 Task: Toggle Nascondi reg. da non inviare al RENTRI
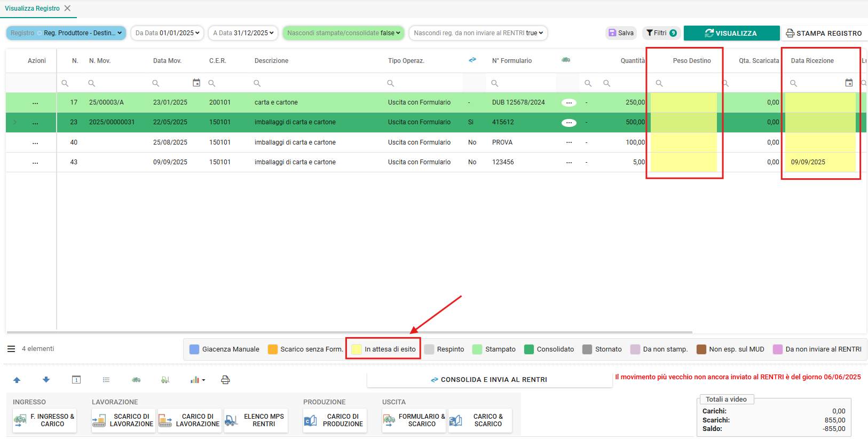click(478, 33)
